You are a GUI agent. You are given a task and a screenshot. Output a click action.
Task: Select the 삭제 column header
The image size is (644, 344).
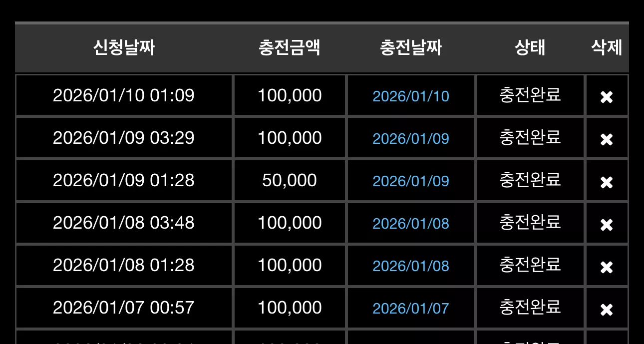coord(607,48)
